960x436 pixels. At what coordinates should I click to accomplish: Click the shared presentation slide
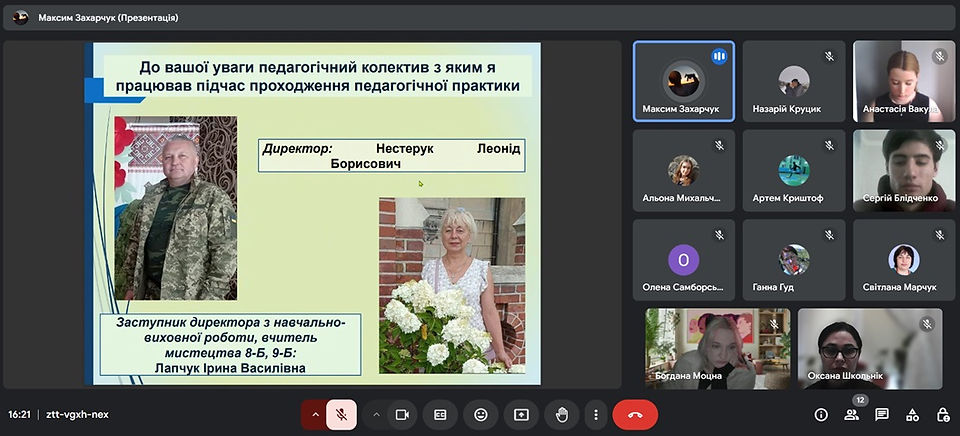(312, 214)
